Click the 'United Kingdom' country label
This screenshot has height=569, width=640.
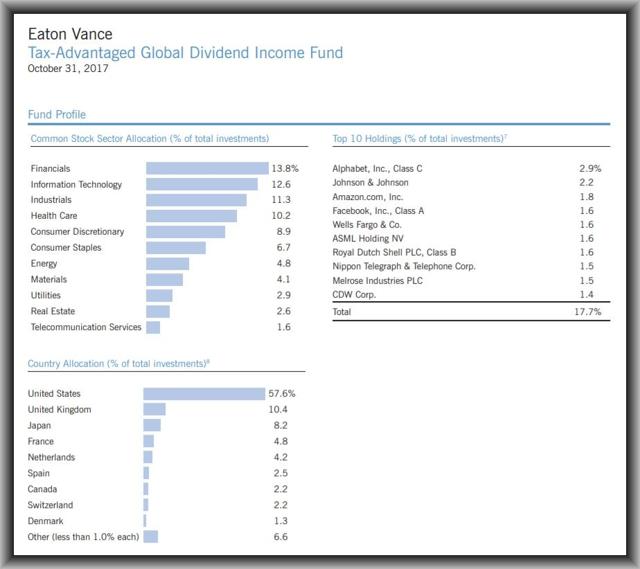point(60,410)
